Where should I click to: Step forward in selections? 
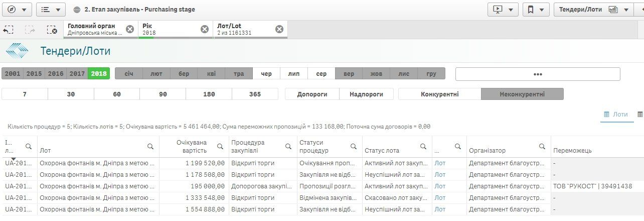(x=30, y=30)
